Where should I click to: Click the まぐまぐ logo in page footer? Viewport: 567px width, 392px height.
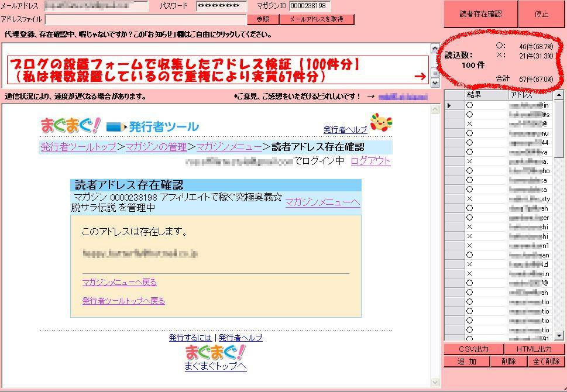pyautogui.click(x=215, y=352)
